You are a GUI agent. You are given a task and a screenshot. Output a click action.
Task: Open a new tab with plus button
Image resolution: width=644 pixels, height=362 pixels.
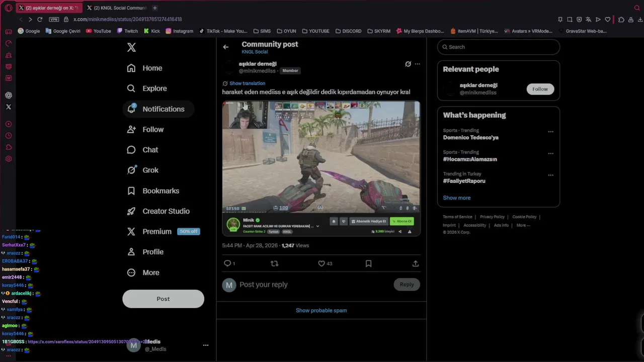pyautogui.click(x=154, y=8)
